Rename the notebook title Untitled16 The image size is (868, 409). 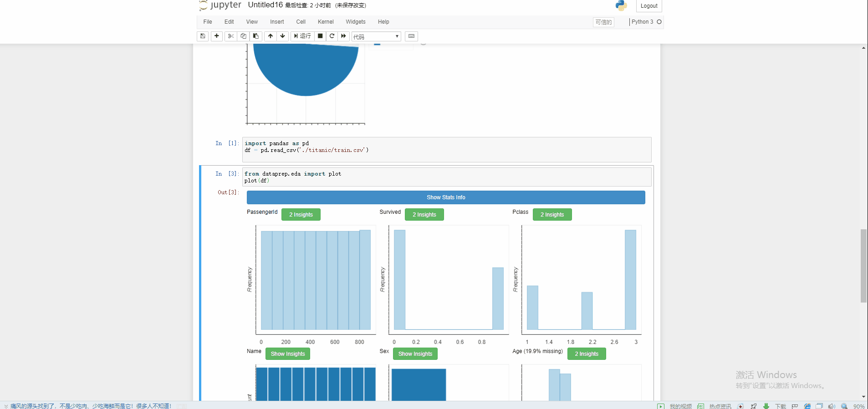[266, 5]
